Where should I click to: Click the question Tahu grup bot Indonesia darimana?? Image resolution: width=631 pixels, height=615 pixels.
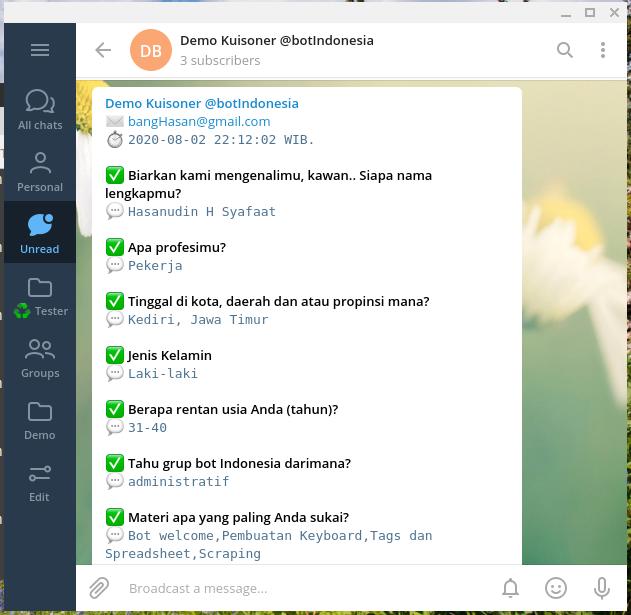[x=239, y=463]
